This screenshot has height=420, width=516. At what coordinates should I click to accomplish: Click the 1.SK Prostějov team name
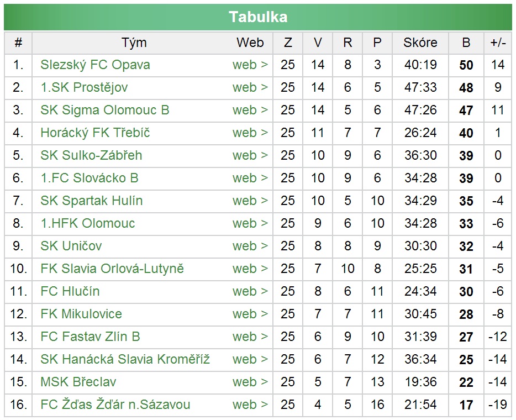click(84, 87)
